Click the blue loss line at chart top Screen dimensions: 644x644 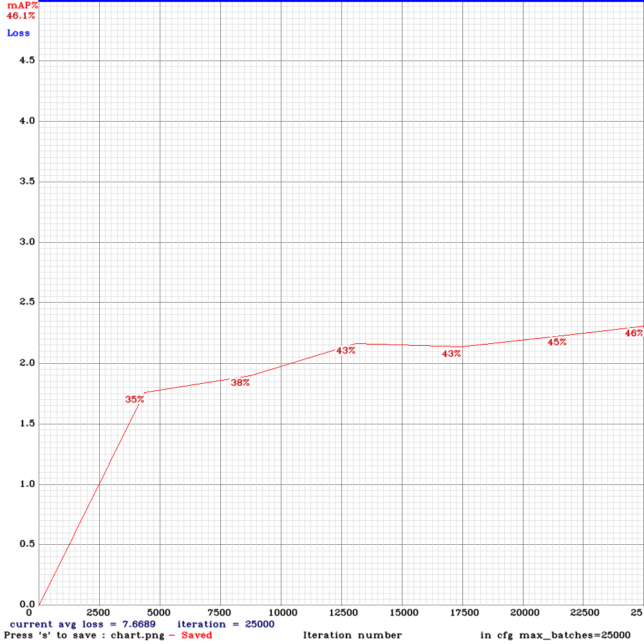(341, 1)
